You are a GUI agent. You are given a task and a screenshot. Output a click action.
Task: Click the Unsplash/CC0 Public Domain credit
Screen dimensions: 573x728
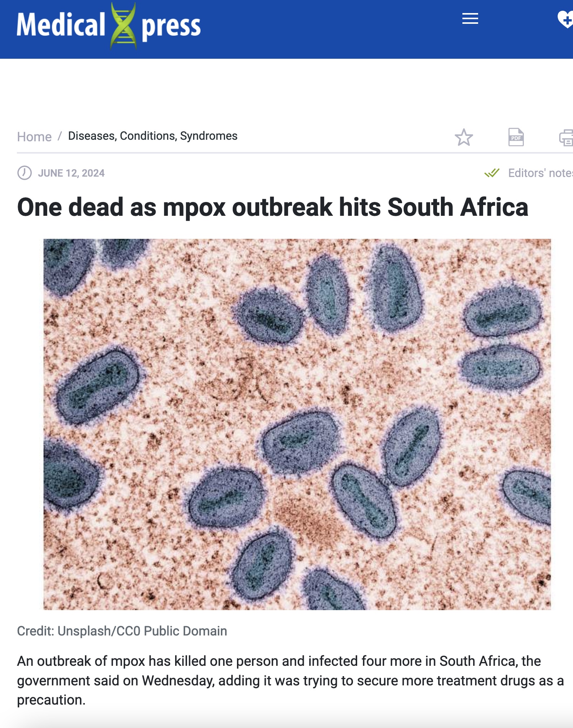tap(122, 631)
